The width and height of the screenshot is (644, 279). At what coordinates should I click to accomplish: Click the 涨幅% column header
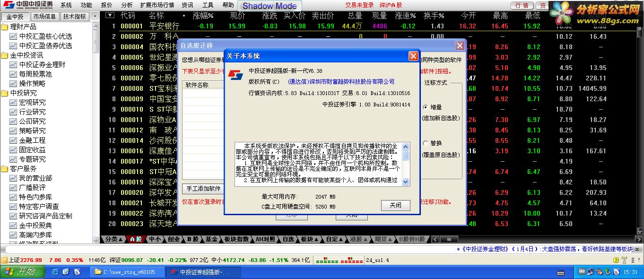pos(203,16)
